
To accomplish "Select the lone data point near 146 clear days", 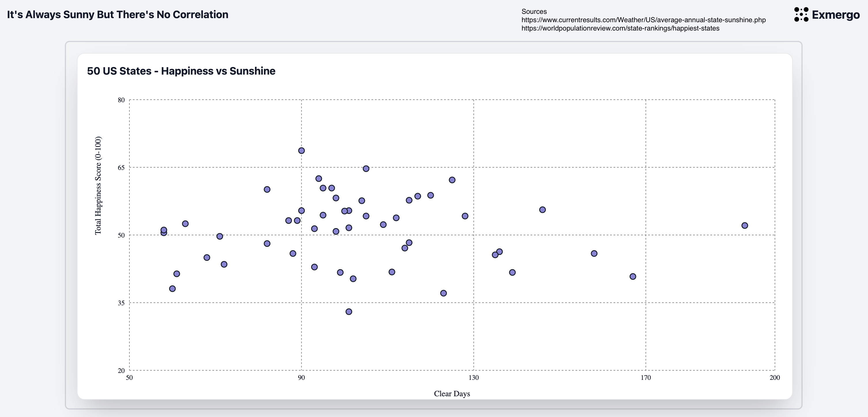I will (542, 210).
